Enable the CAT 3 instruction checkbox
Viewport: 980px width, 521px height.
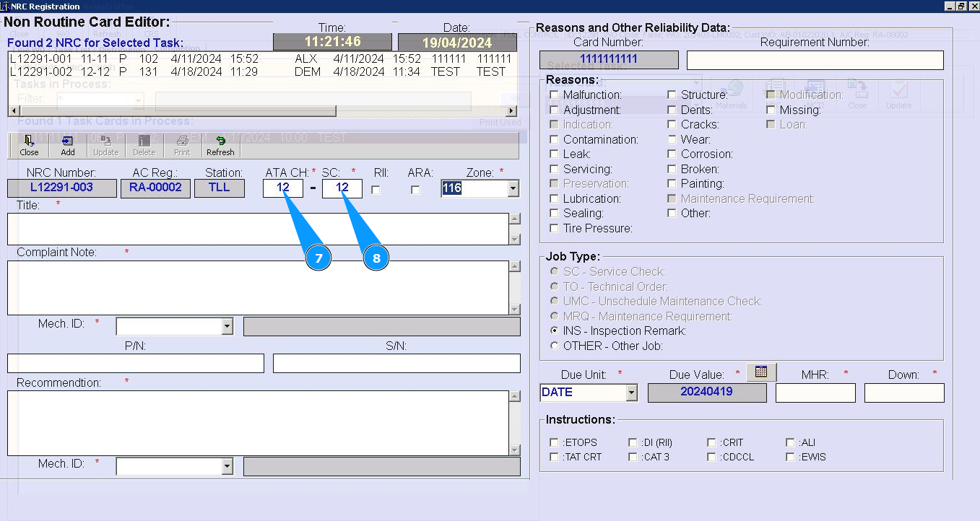633,457
